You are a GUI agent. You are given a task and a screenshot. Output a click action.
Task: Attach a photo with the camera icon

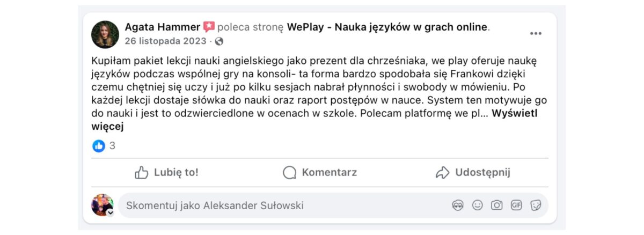click(x=497, y=205)
